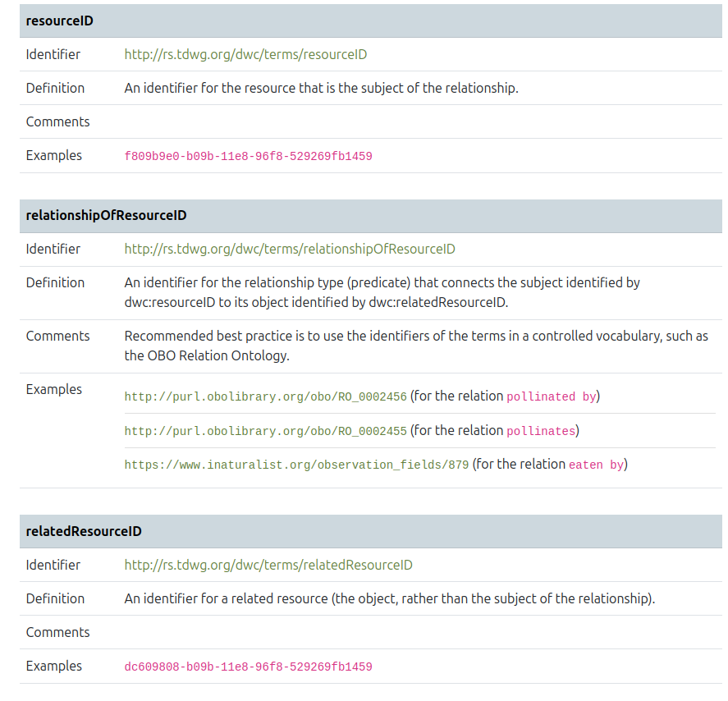The image size is (728, 701).
Task: Click the relatedResourceID section heading
Action: [84, 532]
